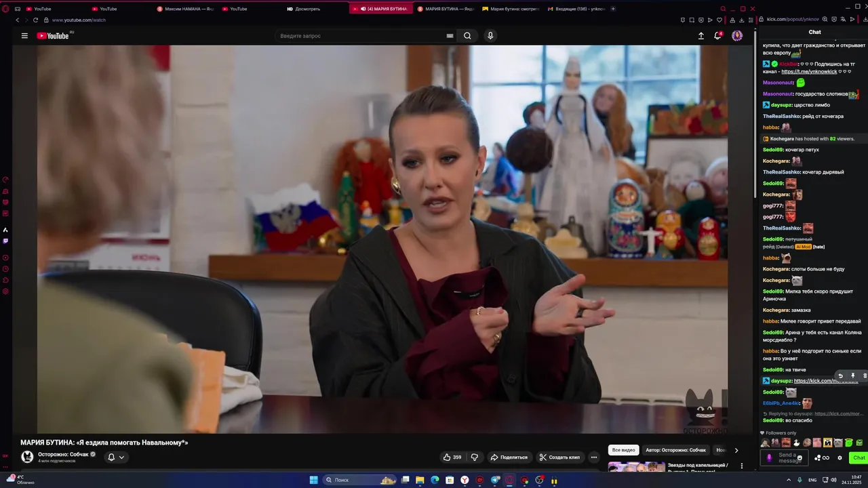This screenshot has width=868, height=488.
Task: Select the Все видео filter chip
Action: 623,450
